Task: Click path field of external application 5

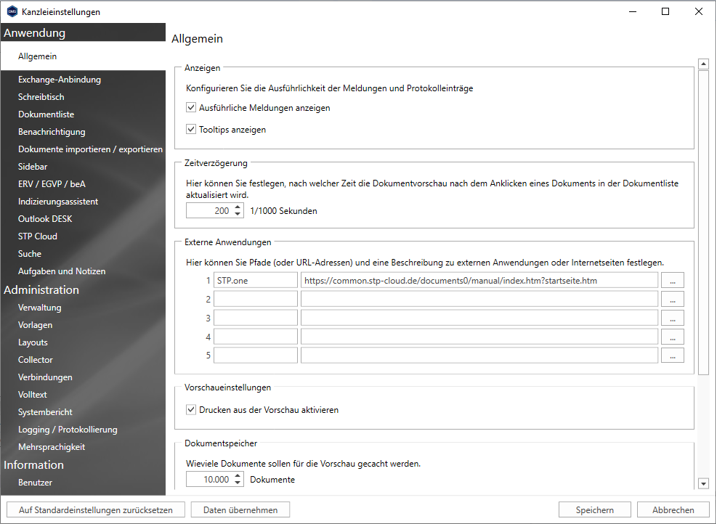Action: pyautogui.click(x=479, y=355)
